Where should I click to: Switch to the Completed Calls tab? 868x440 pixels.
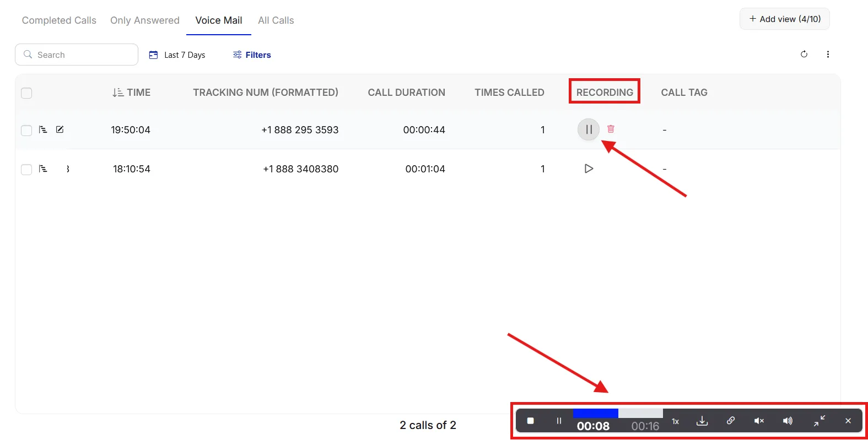(x=59, y=20)
